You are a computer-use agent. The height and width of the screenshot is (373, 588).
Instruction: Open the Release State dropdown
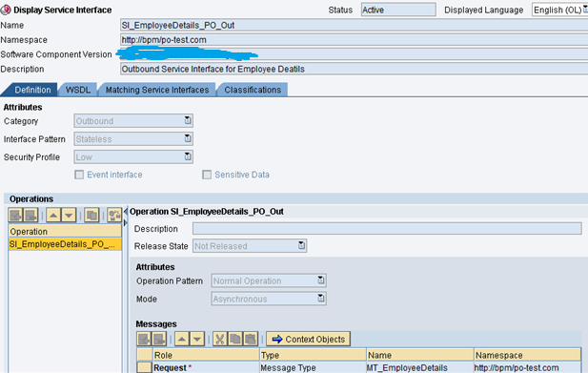(301, 245)
